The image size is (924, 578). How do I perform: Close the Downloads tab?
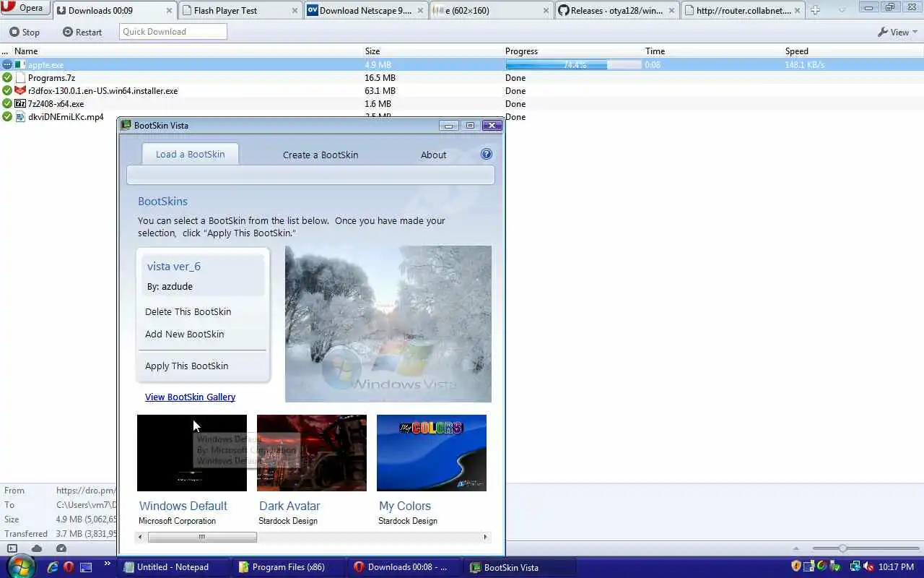[169, 11]
